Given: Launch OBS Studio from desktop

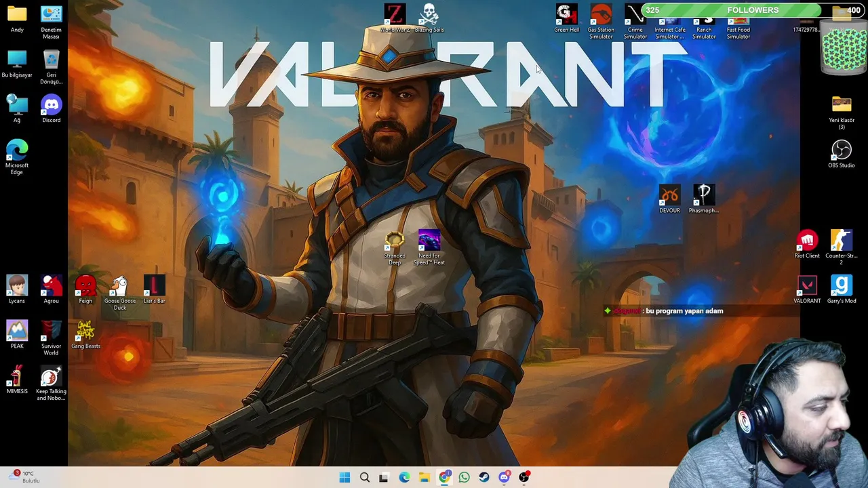Looking at the screenshot, I should (x=842, y=154).
